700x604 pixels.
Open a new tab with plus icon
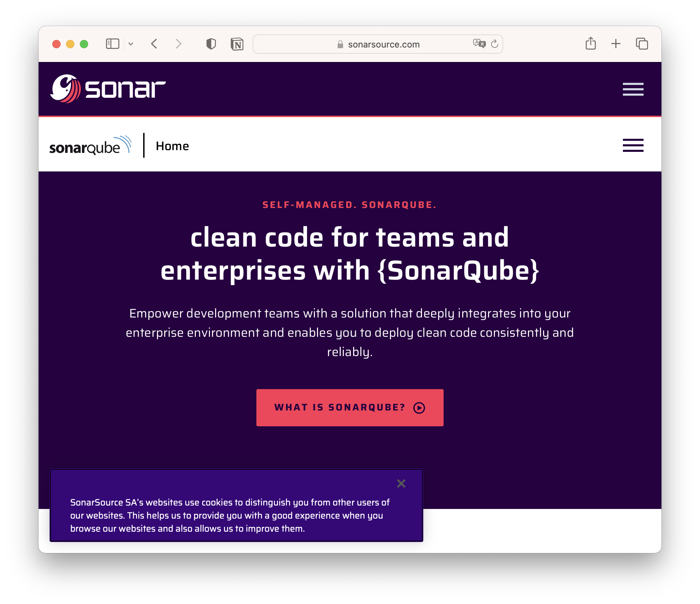pyautogui.click(x=616, y=44)
